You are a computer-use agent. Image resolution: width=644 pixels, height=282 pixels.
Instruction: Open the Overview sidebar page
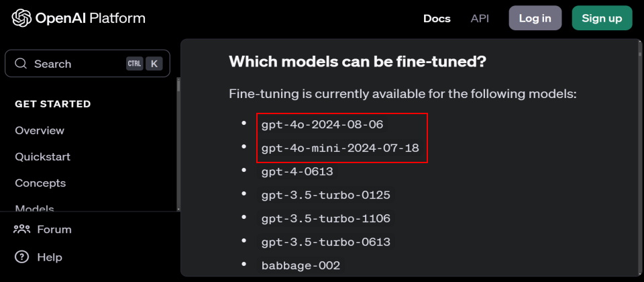pyautogui.click(x=40, y=130)
